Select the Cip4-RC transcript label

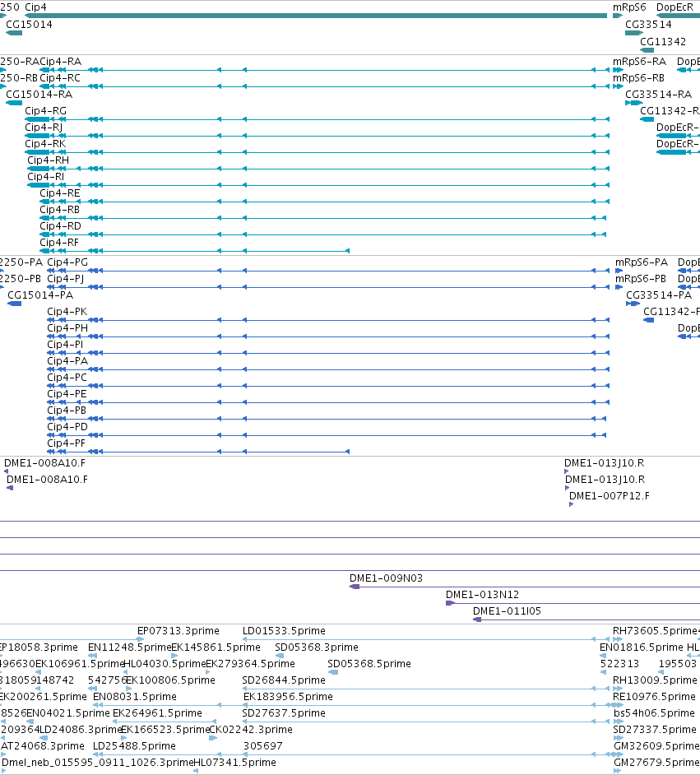[60, 77]
